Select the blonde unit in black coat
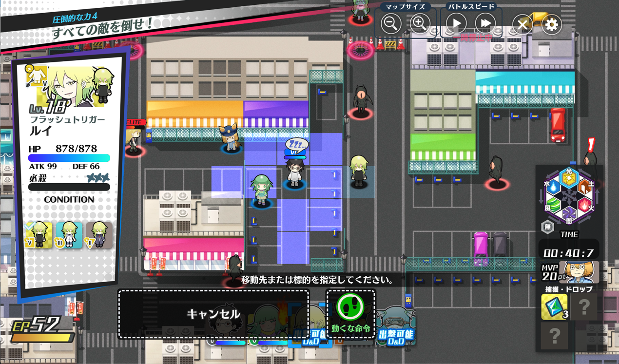The image size is (619, 364). [x=359, y=171]
